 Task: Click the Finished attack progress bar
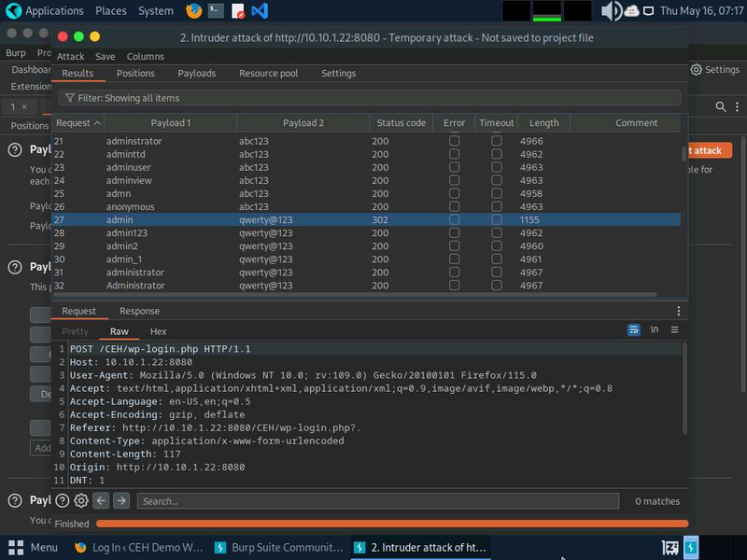392,524
